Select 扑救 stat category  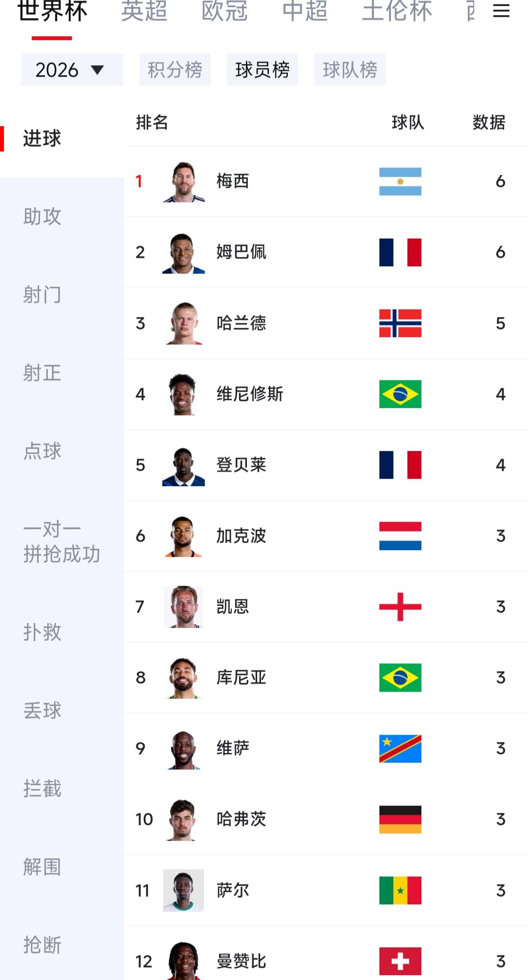42,632
